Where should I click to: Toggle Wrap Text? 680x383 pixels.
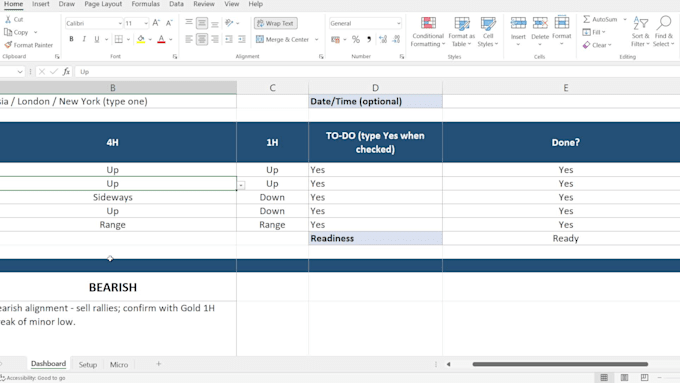coord(276,23)
